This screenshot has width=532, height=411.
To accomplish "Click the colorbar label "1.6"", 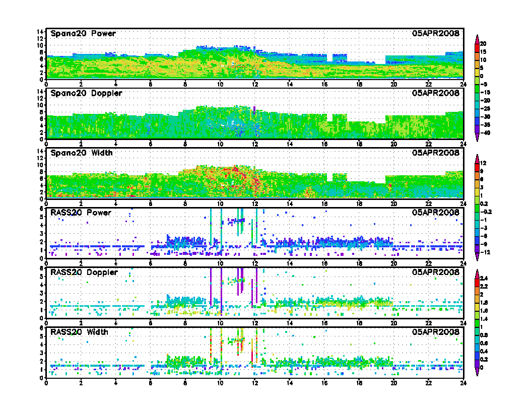I will [x=484, y=311].
